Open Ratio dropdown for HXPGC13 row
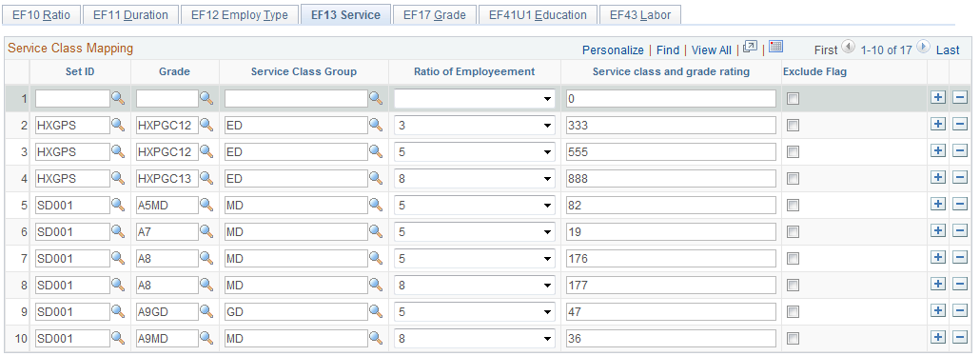Viewport: 980px width, 356px height. 475,178
